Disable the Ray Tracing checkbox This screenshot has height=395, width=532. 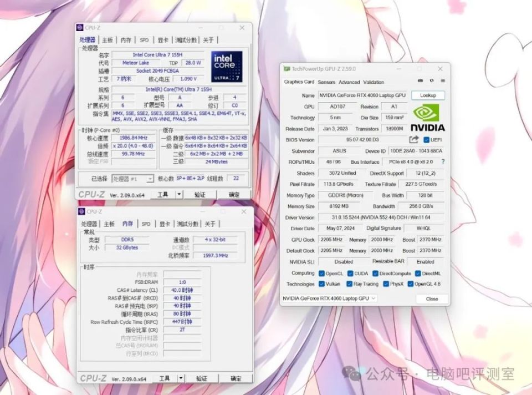pos(351,284)
